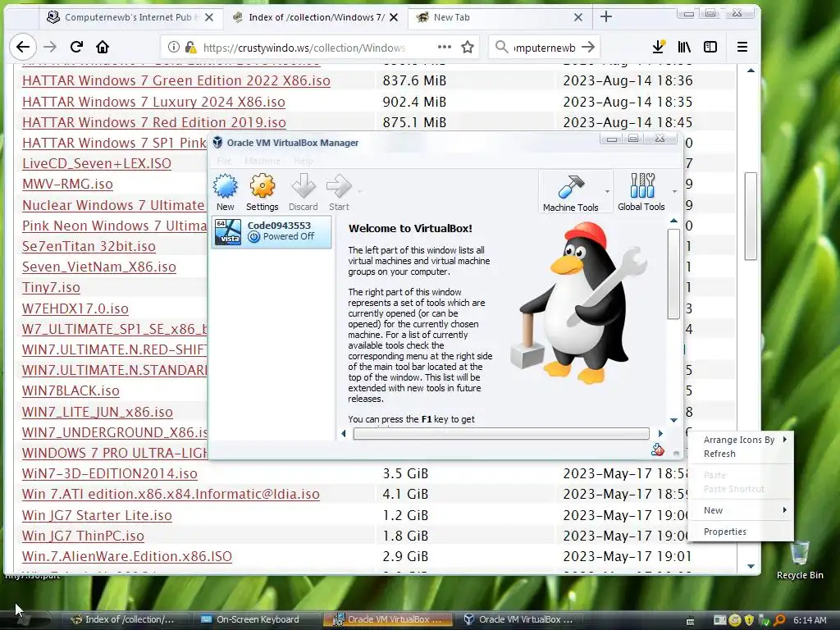This screenshot has height=630, width=840.
Task: Click the padlock warning icon in address bar
Action: [x=190, y=47]
